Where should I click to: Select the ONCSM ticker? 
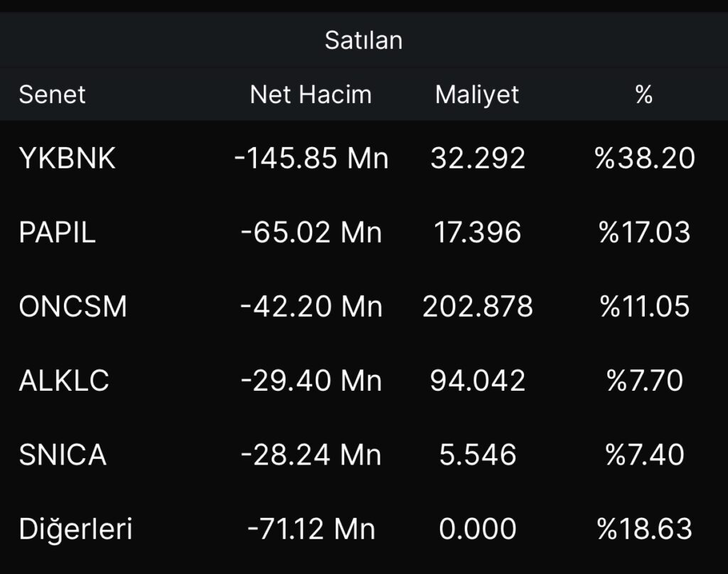[x=73, y=306]
